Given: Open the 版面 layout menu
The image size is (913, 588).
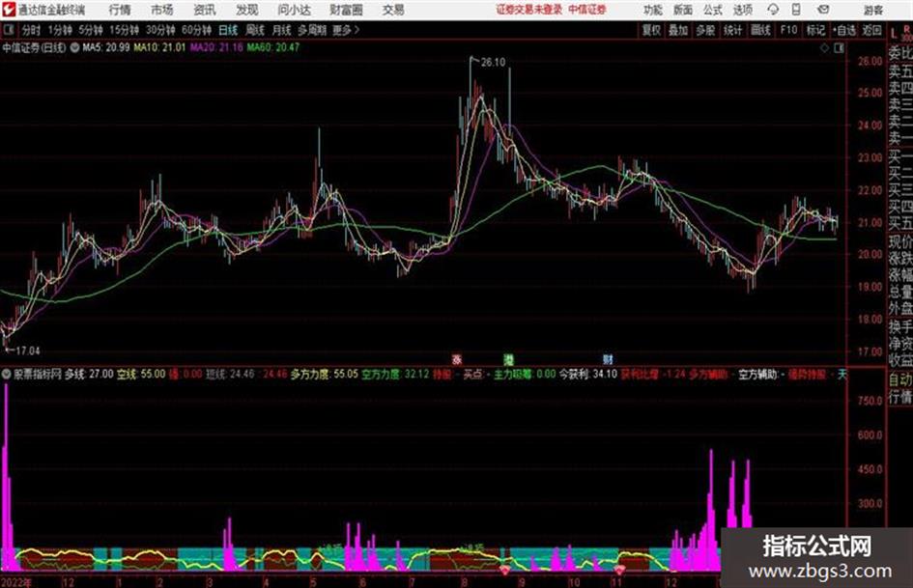Looking at the screenshot, I should pos(682,10).
